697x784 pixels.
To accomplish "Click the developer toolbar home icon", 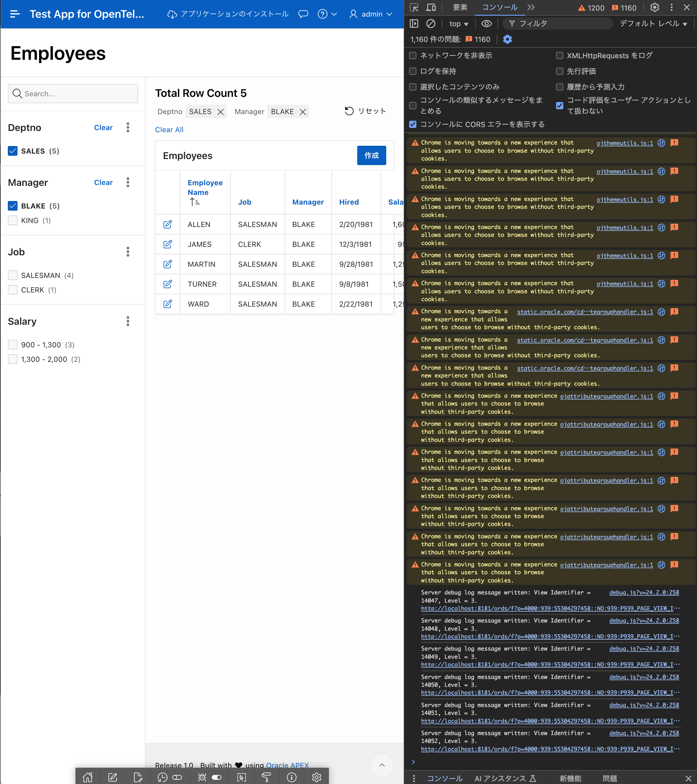I will pos(88,777).
